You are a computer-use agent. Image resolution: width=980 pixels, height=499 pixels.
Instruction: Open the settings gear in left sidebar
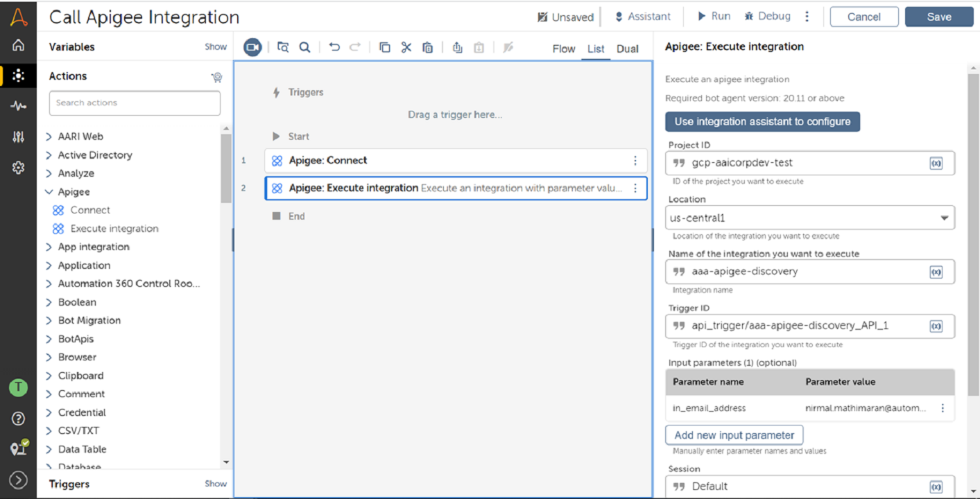[18, 168]
